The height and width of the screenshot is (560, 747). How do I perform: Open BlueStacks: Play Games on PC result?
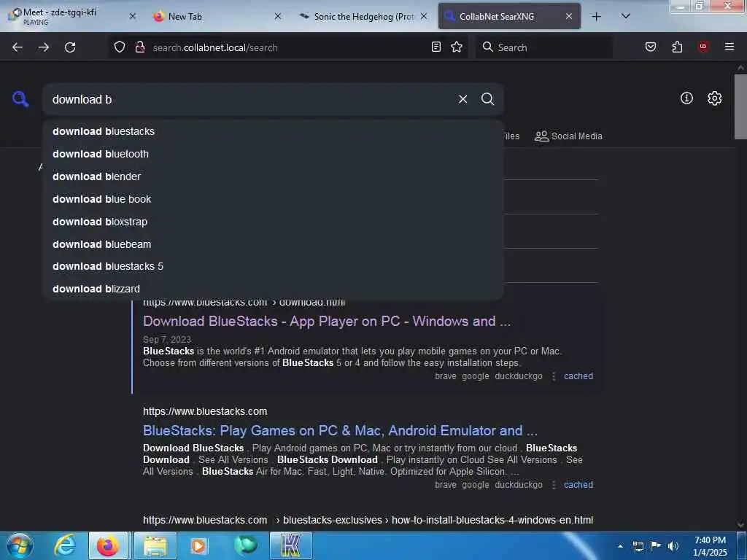pos(340,430)
